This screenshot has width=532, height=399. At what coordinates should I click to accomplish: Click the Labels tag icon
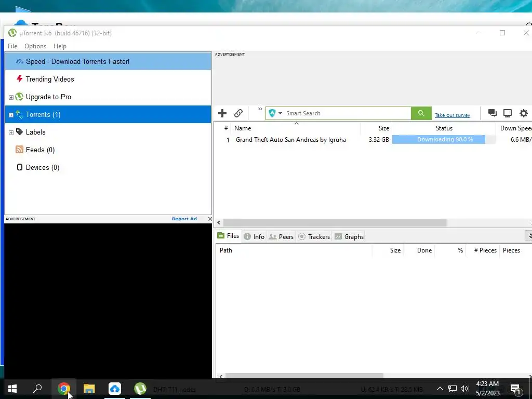[x=19, y=131]
